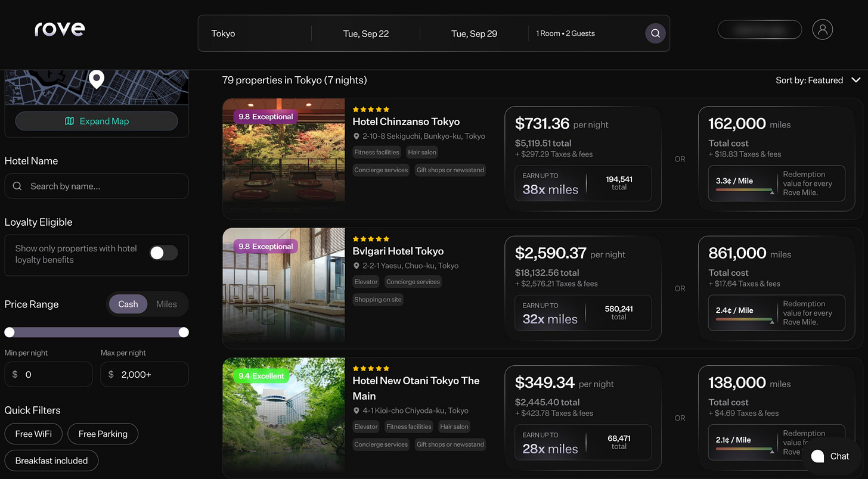Open the check-in date Tue, Sep 22

(366, 33)
